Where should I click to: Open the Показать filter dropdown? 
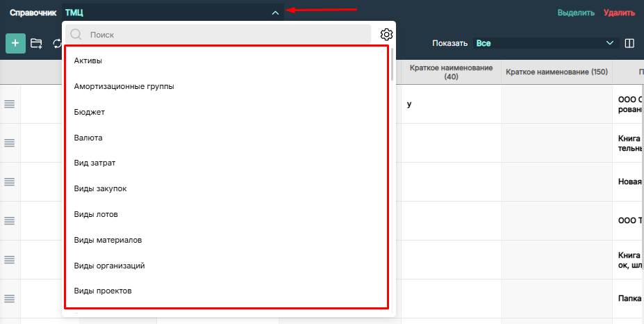(x=545, y=43)
